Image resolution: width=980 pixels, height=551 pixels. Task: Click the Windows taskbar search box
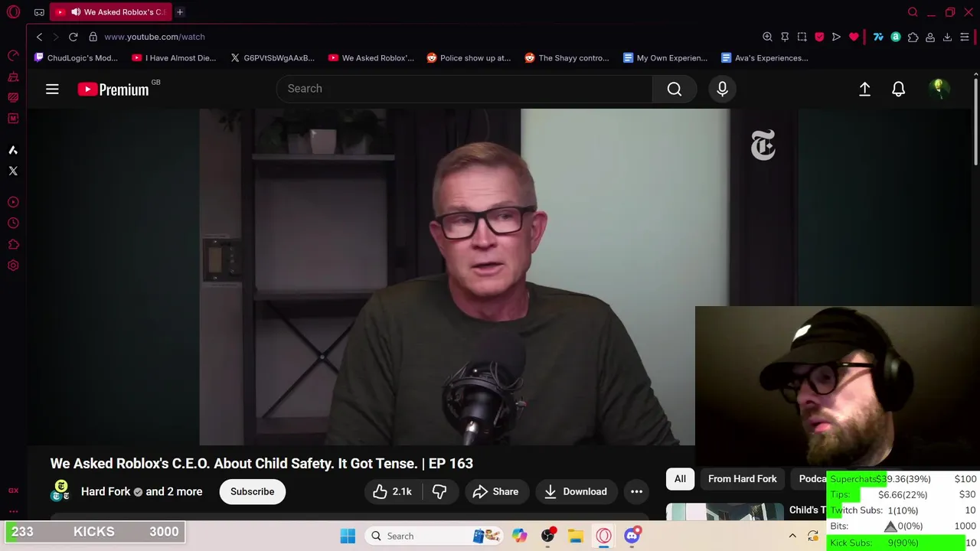click(435, 536)
